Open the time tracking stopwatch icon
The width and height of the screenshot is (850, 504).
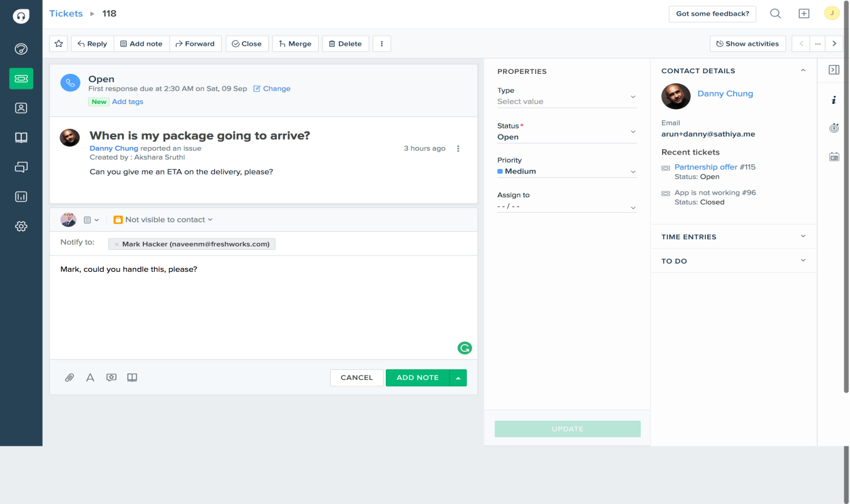(834, 128)
